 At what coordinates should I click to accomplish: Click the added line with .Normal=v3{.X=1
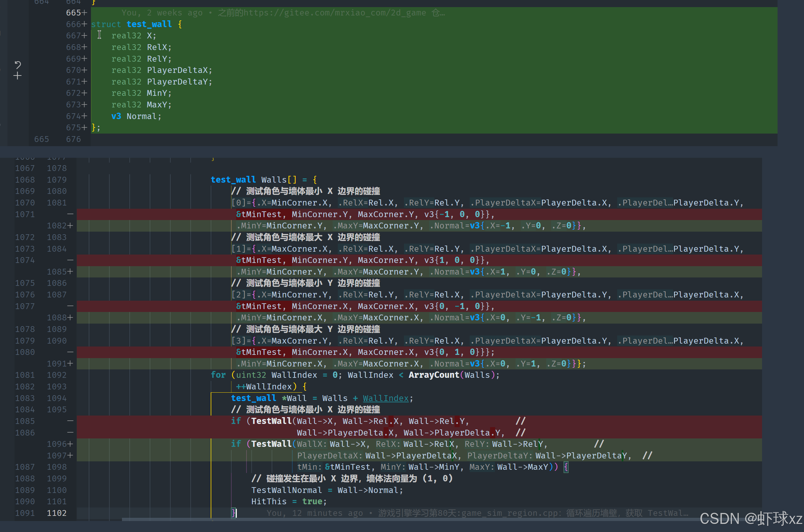tap(408, 271)
